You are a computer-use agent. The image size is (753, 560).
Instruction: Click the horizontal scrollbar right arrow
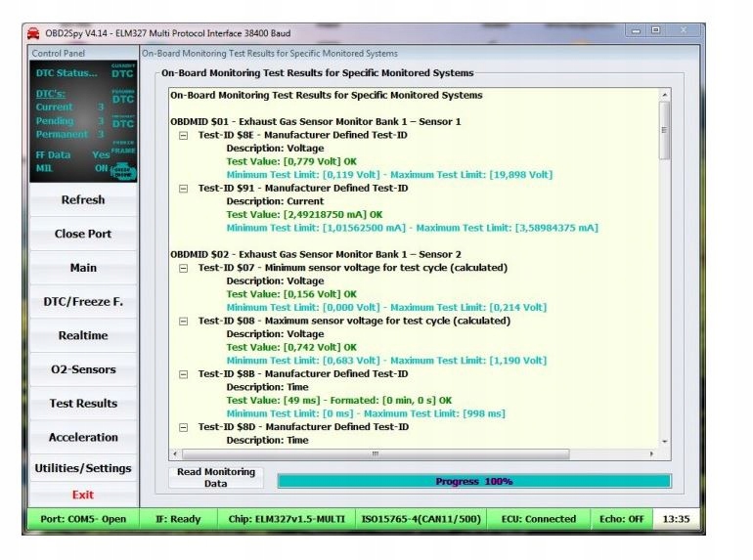[652, 454]
